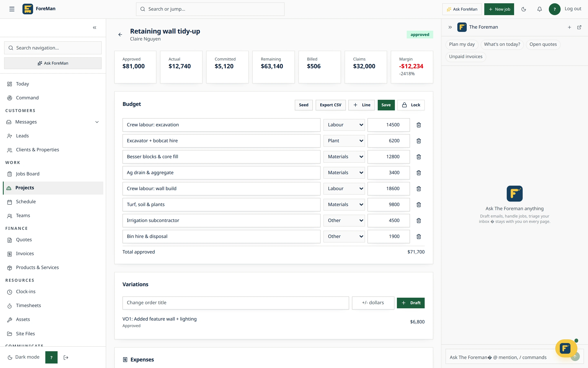
Task: Click the ForeMan logo icon
Action: (x=28, y=9)
